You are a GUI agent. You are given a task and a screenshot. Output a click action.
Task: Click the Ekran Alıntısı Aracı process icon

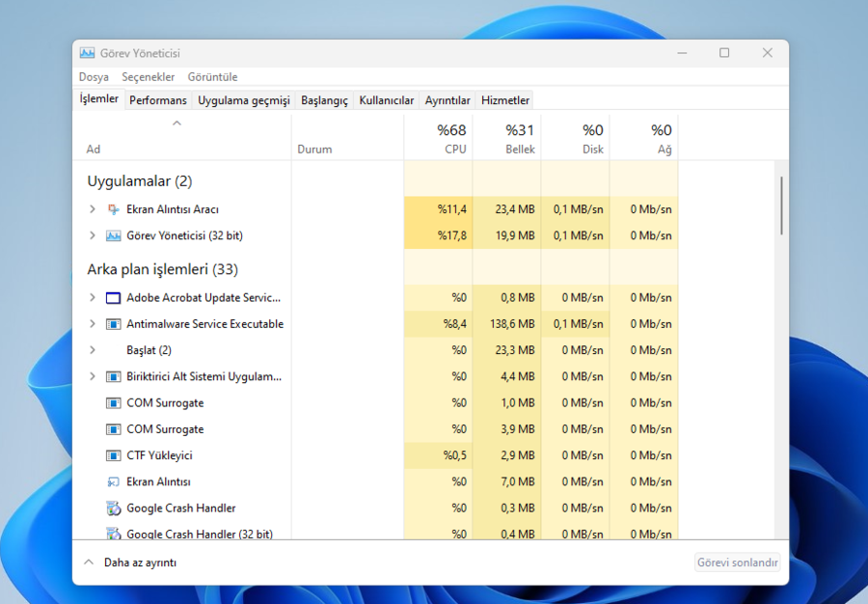pos(113,209)
